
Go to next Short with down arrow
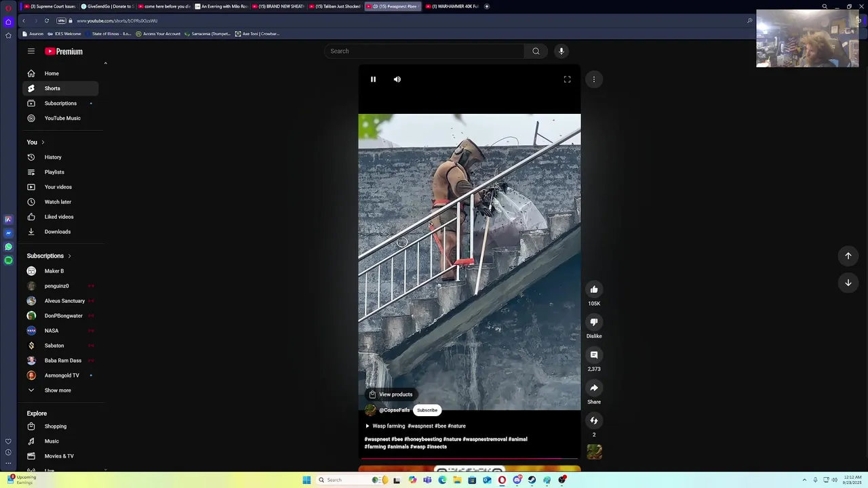[x=848, y=283]
